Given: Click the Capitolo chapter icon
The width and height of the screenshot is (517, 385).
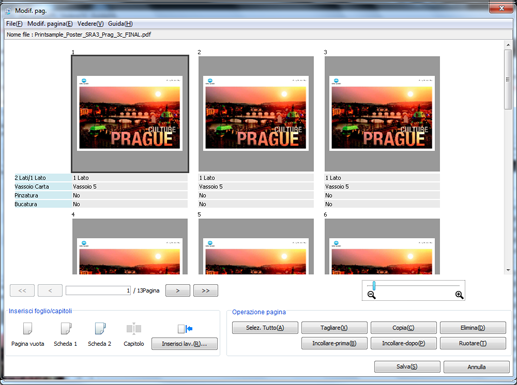Looking at the screenshot, I should (x=134, y=329).
